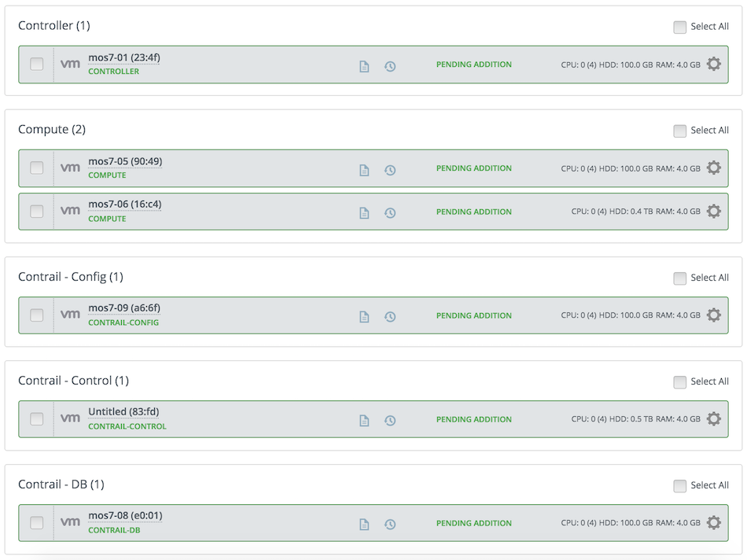View logs document icon for mos7-09 node
The width and height of the screenshot is (747, 560).
coord(364,316)
